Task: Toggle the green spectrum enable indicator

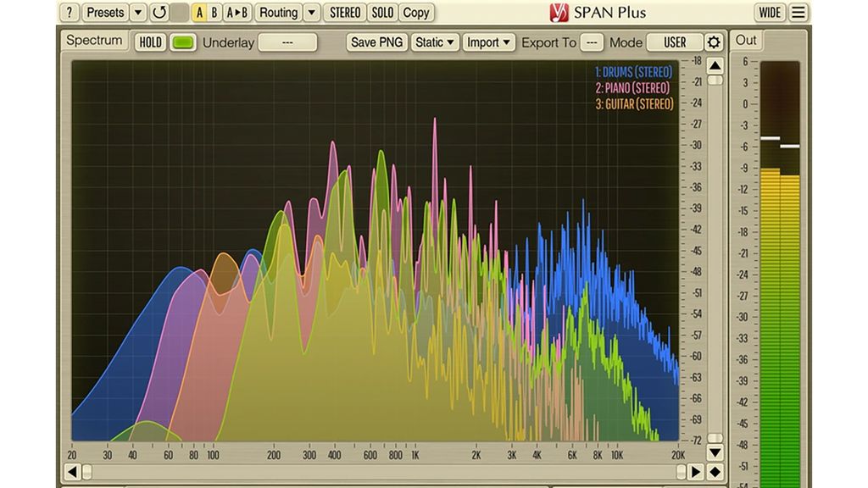Action: (183, 42)
